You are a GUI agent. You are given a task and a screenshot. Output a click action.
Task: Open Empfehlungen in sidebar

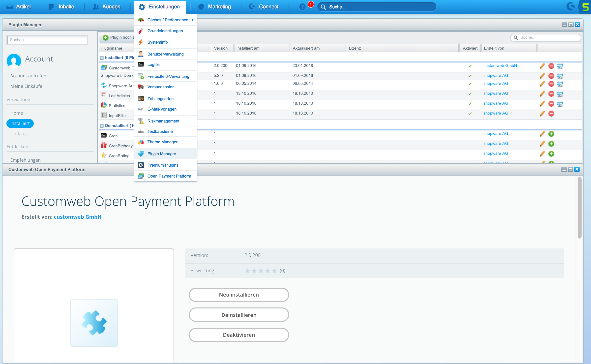click(x=26, y=160)
